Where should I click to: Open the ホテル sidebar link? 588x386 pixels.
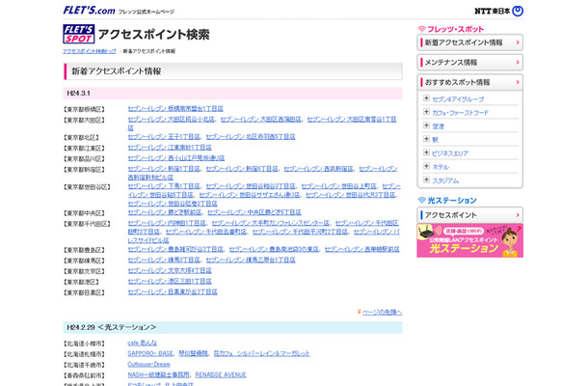click(x=441, y=167)
